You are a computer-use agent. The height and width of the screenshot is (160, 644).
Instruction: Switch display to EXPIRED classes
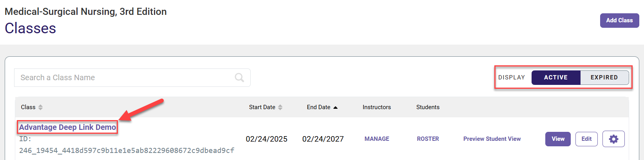[x=604, y=77]
